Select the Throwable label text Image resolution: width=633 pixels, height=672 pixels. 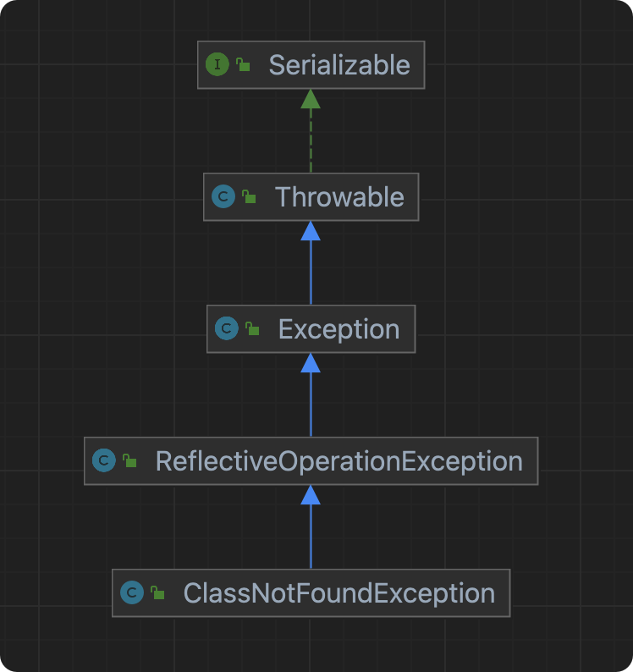click(339, 197)
